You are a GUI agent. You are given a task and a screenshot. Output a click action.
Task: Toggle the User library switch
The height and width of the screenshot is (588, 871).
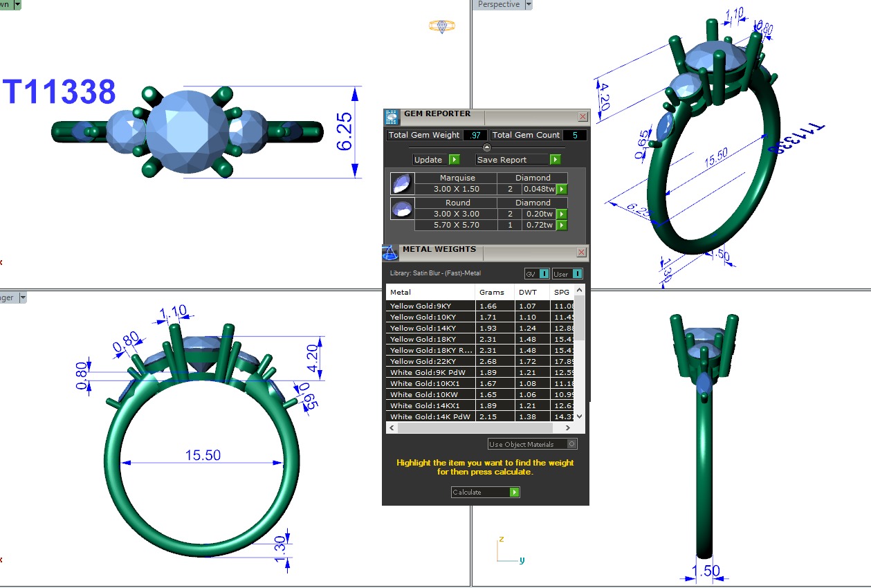(x=567, y=274)
